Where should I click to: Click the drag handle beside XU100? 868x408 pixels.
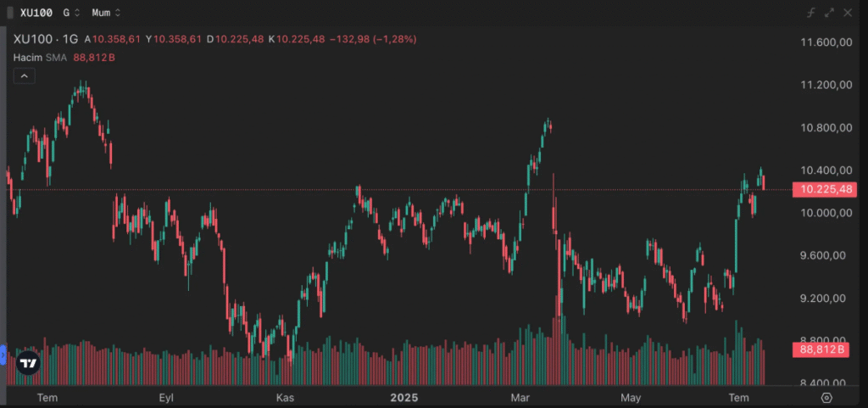(10, 13)
